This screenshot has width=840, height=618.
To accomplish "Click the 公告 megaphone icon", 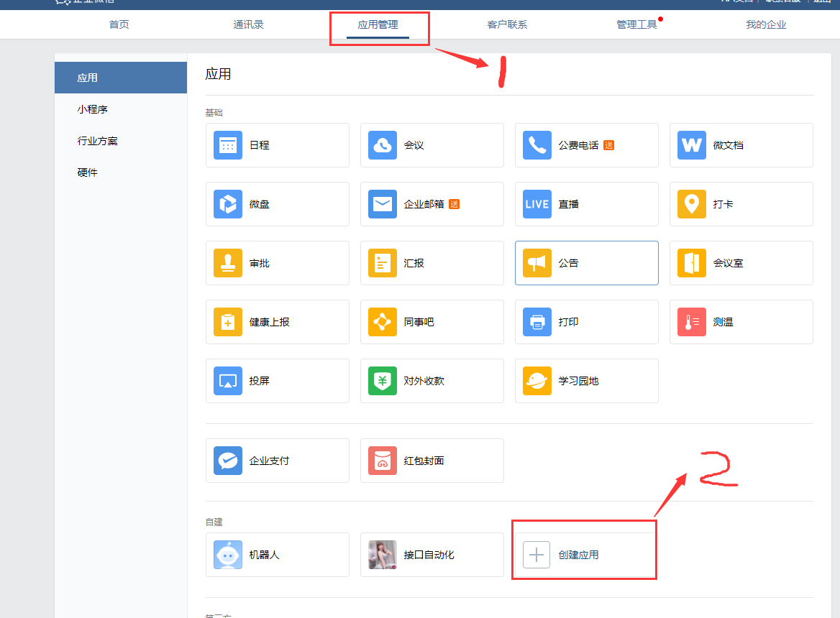I will point(537,263).
